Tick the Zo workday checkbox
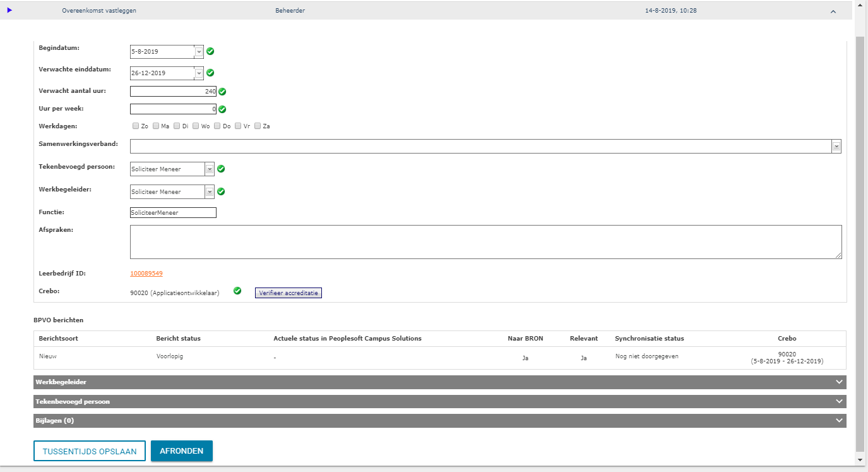 pos(136,126)
